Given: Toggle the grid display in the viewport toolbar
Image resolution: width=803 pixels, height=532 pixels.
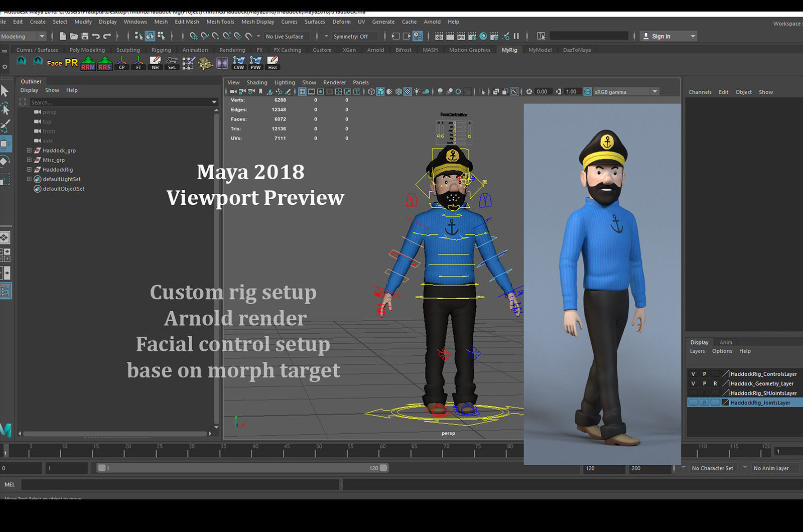Looking at the screenshot, I should click(302, 92).
